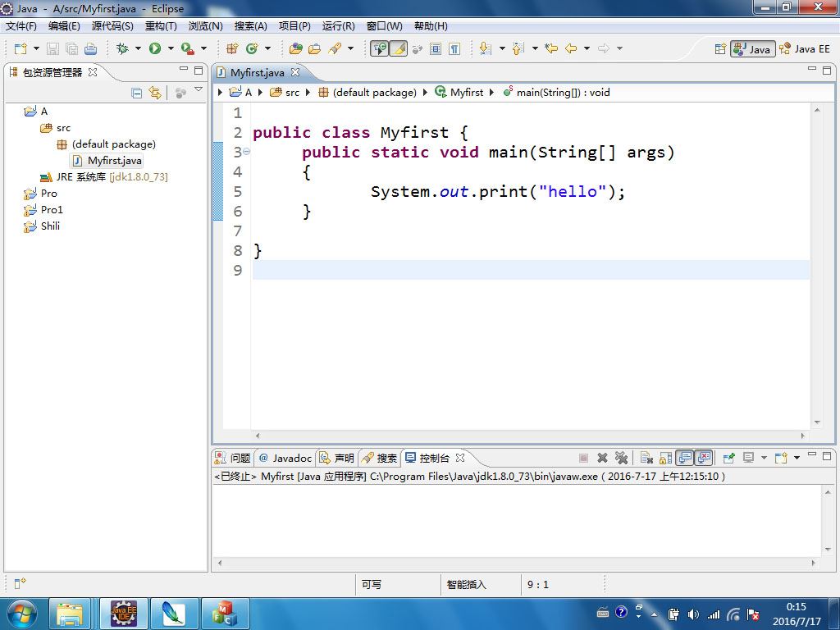Screen dimensions: 840x630
Task: Click the console scrollbar's up arrow
Action: [828, 492]
